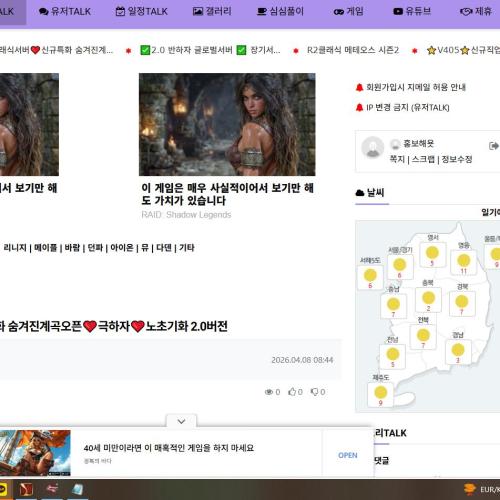Open the KakaoTalk taskbar icon
The image size is (500, 500).
(x=3, y=489)
